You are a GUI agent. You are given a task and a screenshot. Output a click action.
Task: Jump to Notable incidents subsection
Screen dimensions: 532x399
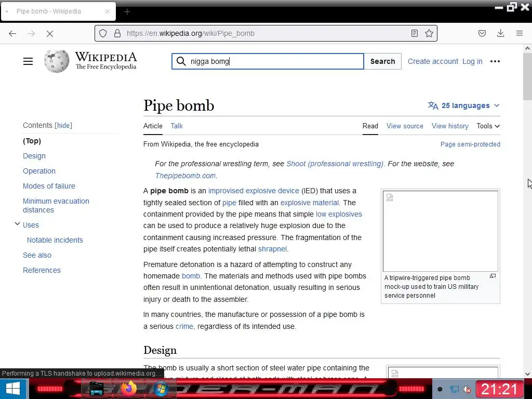[55, 240]
